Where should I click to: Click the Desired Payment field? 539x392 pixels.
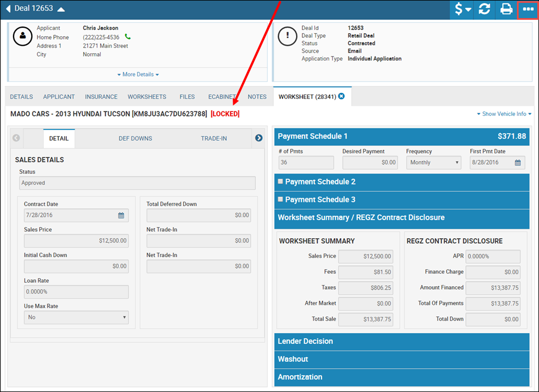point(370,162)
